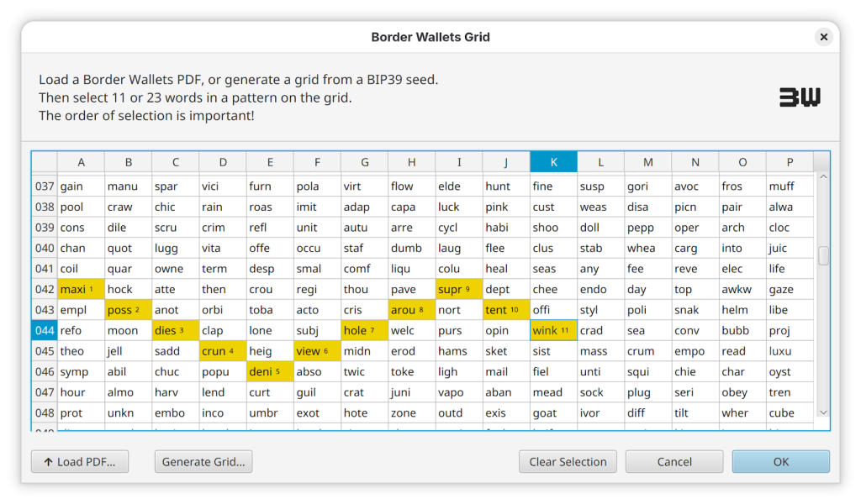The height and width of the screenshot is (504, 861).
Task: Click the Load PDF button
Action: (80, 462)
